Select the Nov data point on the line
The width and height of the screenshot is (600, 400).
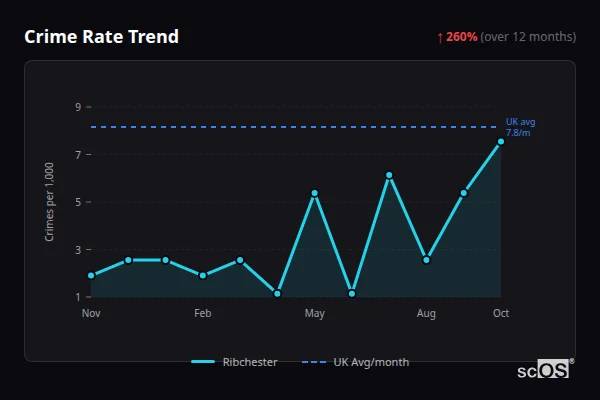[91, 275]
